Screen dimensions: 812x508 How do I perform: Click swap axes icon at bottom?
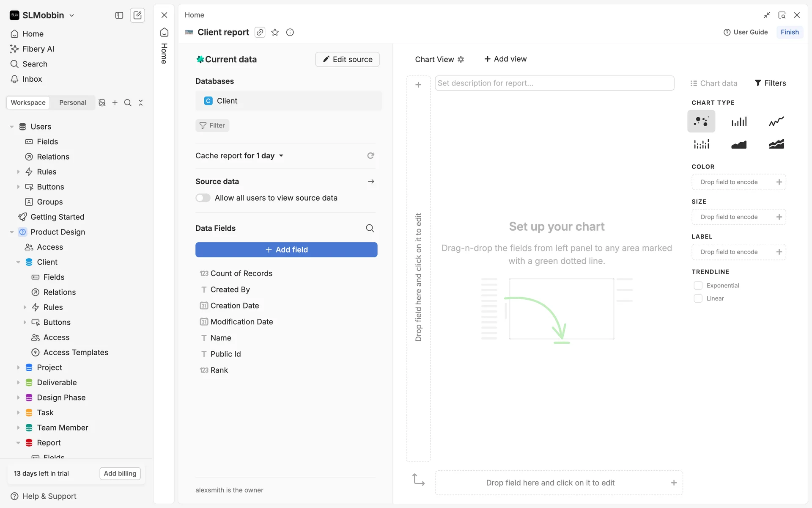[x=418, y=480]
